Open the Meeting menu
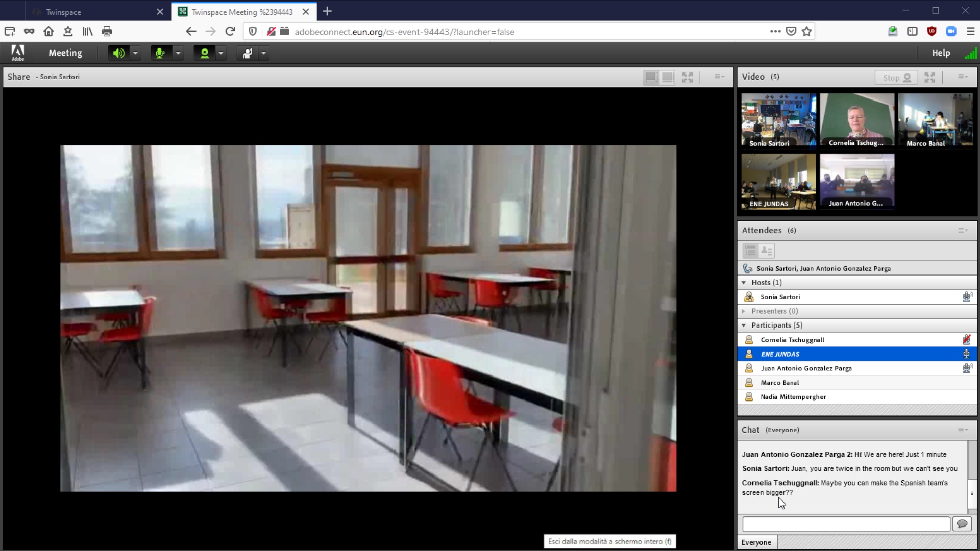Image resolution: width=980 pixels, height=551 pixels. tap(65, 53)
